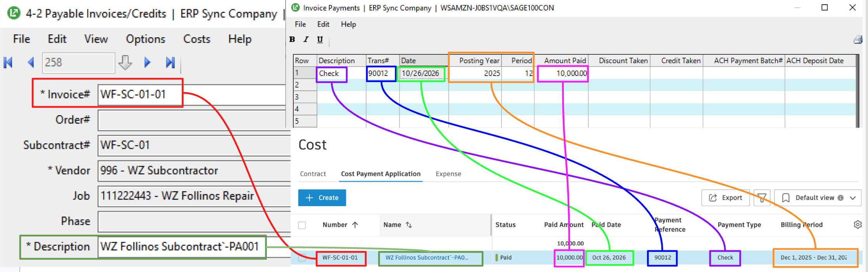
Task: Switch to the Expense tab
Action: coord(448,174)
